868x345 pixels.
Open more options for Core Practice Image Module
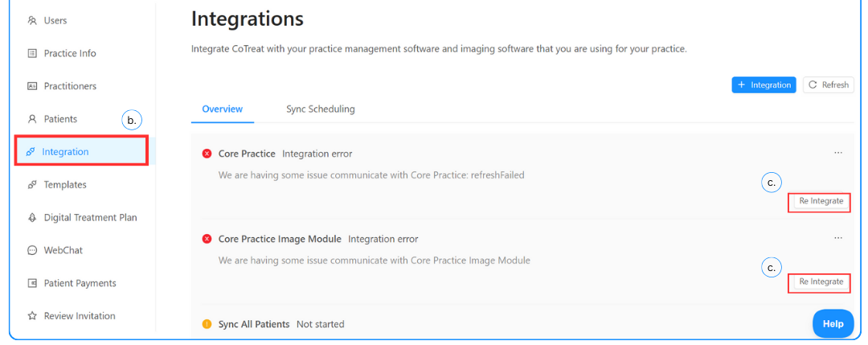click(x=838, y=238)
